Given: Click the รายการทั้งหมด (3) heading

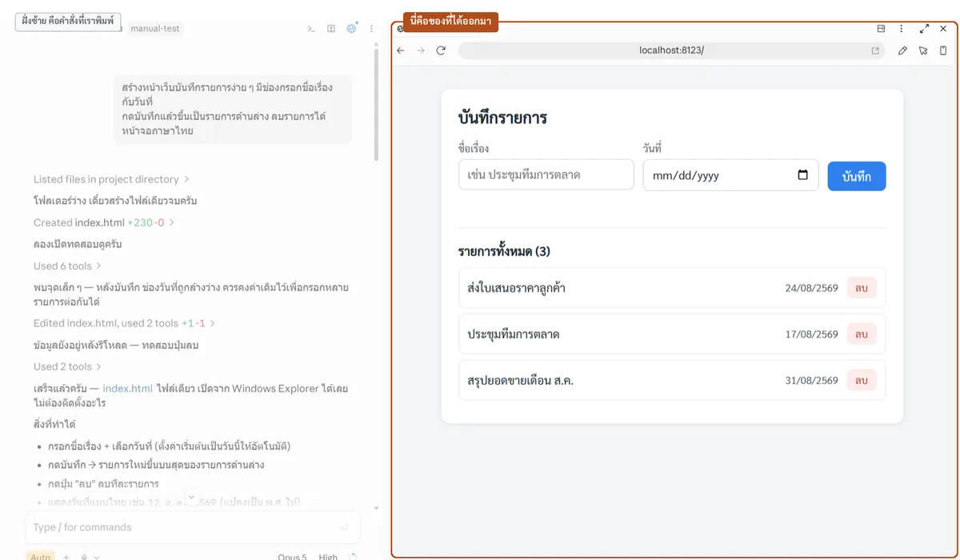Looking at the screenshot, I should [504, 251].
